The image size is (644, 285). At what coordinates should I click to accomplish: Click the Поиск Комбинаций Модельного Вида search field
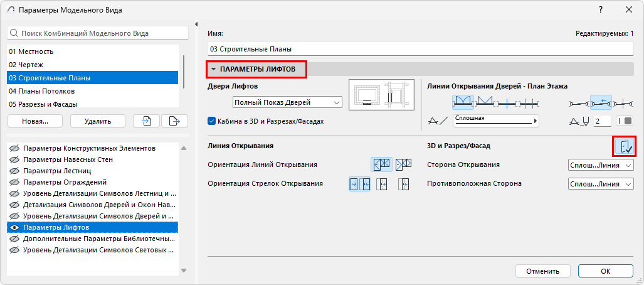[98, 33]
